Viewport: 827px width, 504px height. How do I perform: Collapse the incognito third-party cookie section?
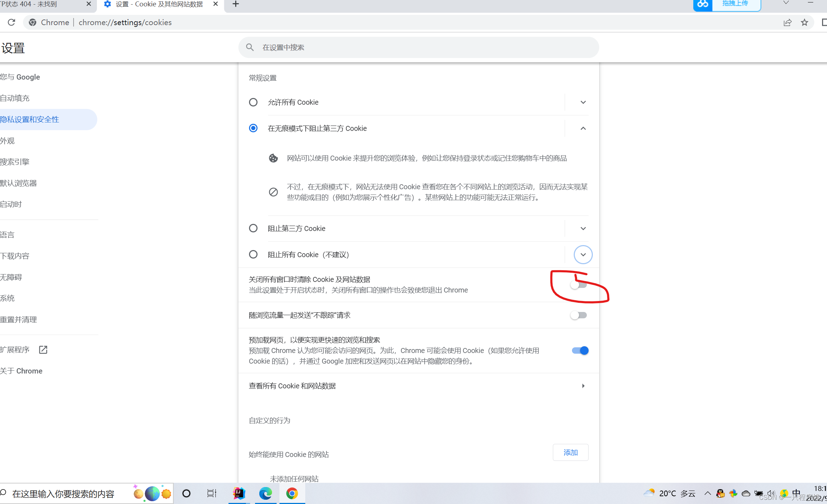(583, 128)
